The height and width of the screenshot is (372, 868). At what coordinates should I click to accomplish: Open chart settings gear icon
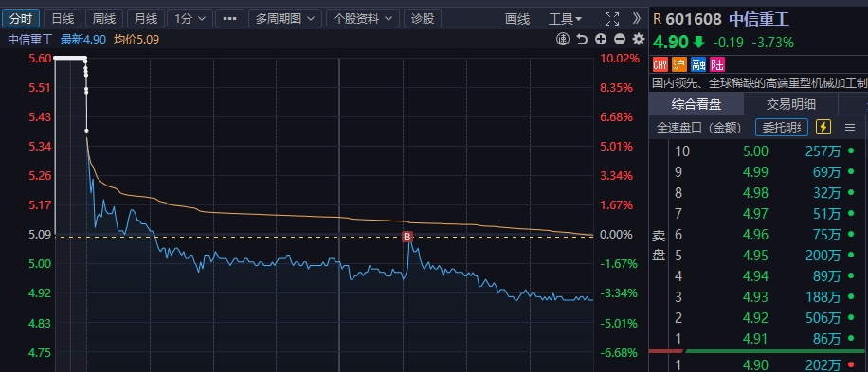coord(639,39)
